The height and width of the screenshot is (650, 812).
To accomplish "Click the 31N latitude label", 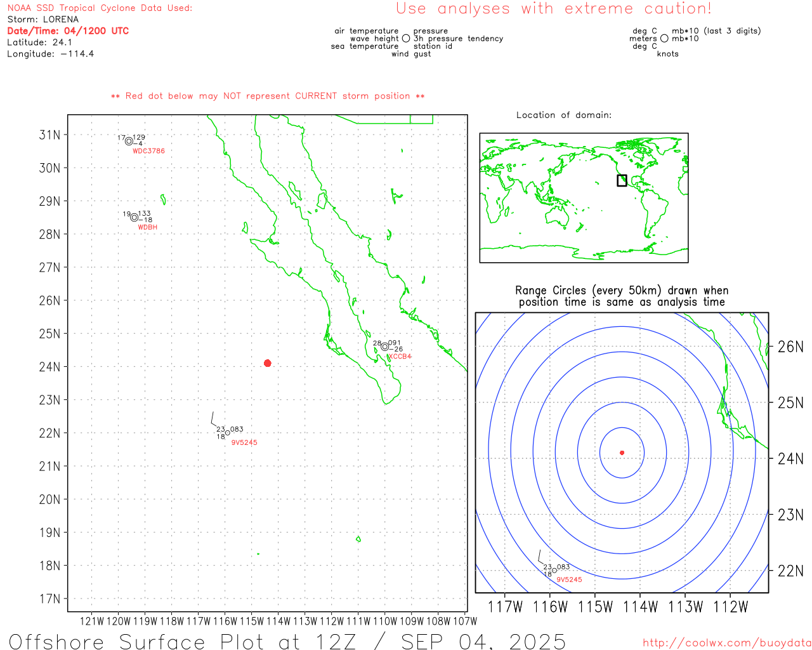I will (x=50, y=135).
